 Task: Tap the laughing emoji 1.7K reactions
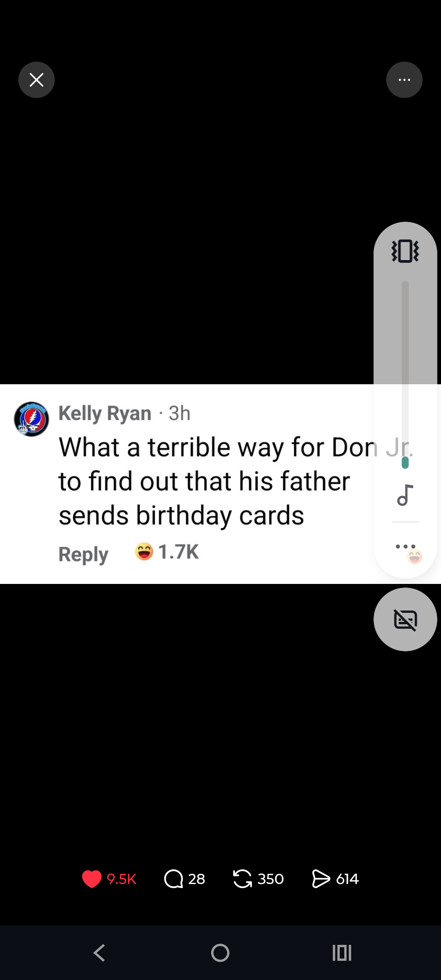click(167, 552)
